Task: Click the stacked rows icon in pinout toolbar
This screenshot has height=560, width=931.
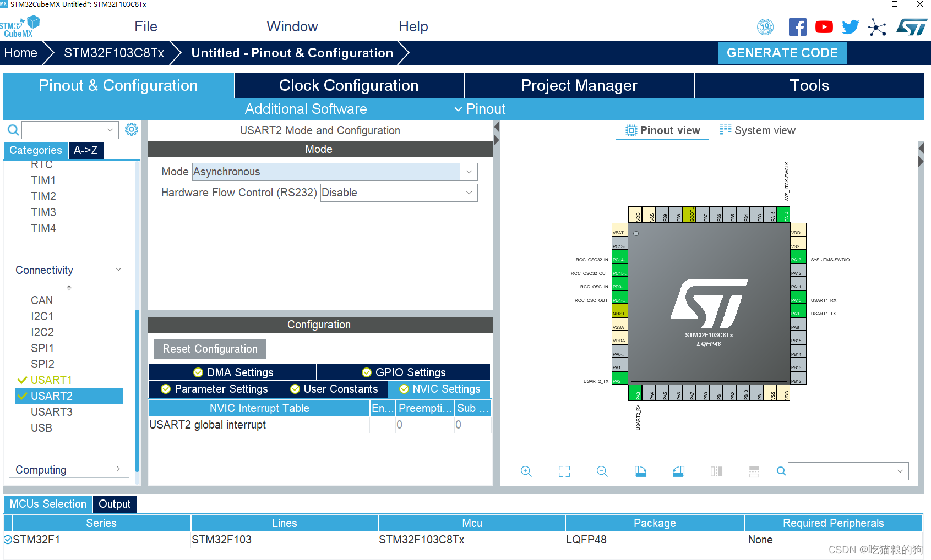Action: 754,471
